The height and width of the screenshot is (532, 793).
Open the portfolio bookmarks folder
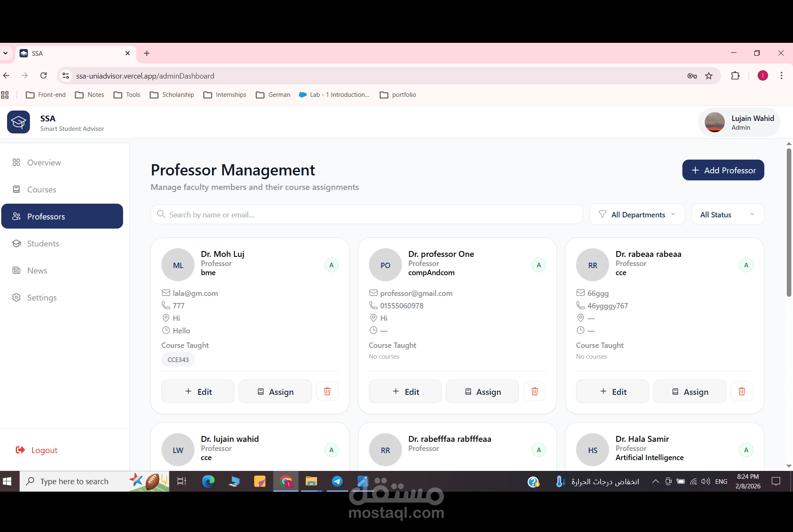click(x=398, y=95)
